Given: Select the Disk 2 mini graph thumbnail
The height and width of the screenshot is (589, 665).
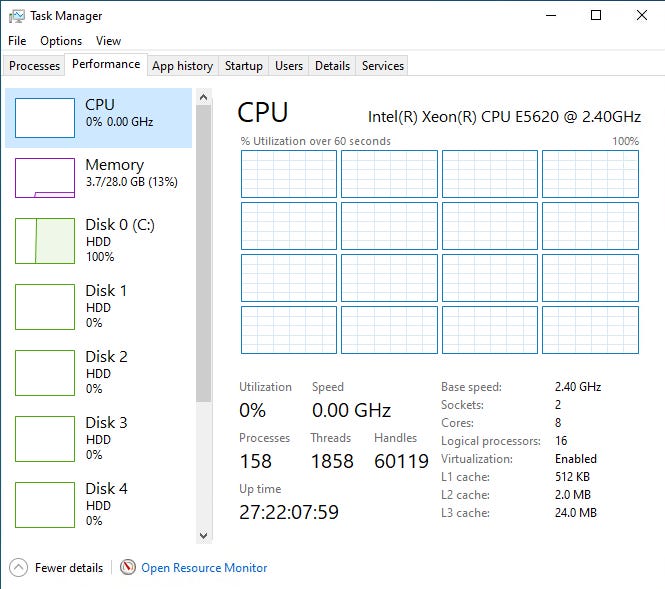Looking at the screenshot, I should (x=45, y=373).
